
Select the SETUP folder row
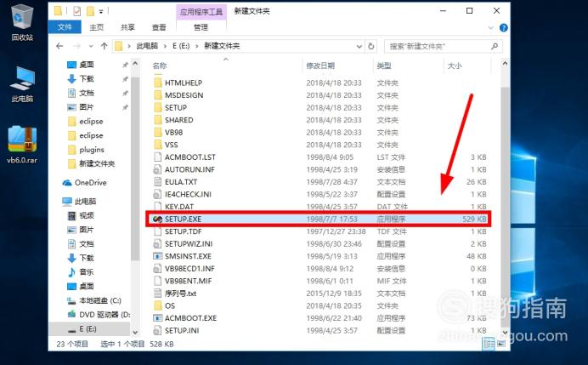(x=318, y=107)
